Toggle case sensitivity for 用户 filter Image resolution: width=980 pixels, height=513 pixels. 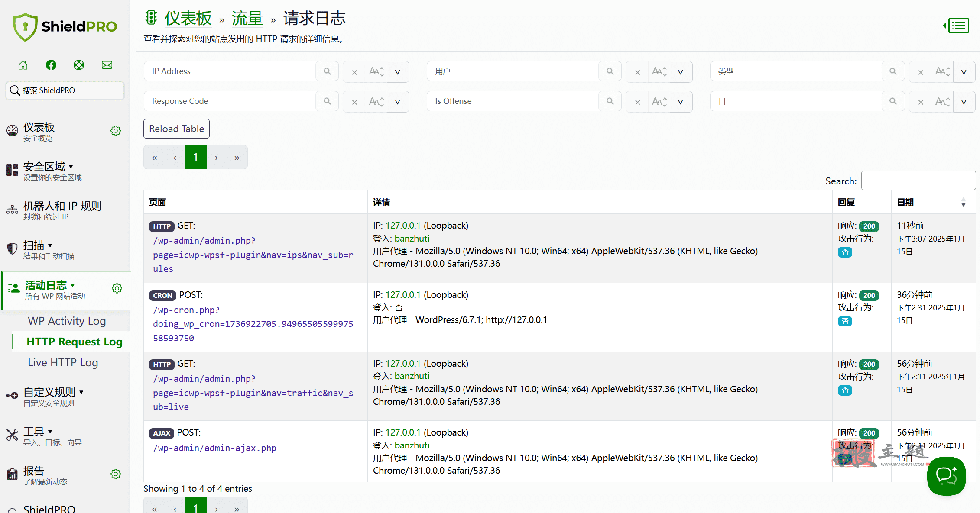click(659, 72)
